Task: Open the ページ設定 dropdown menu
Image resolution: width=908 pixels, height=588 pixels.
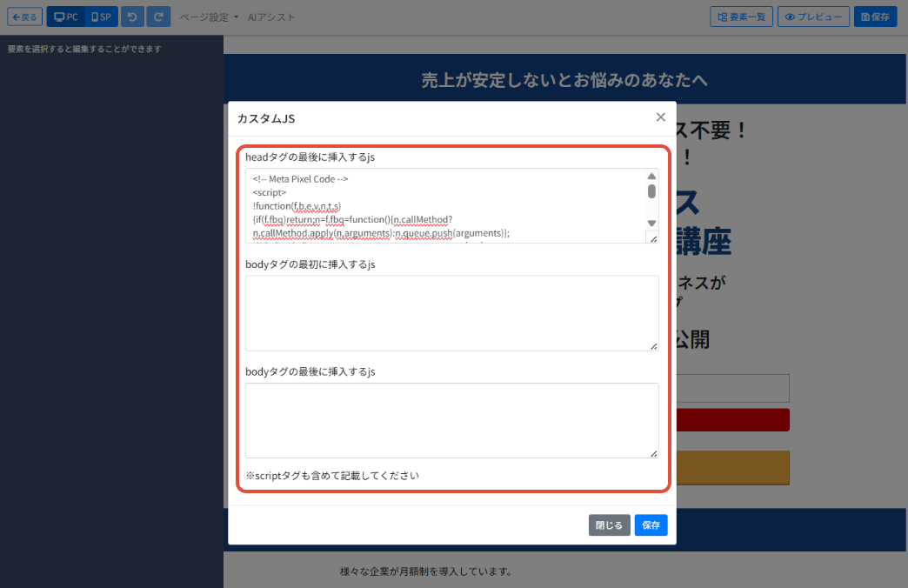Action: pyautogui.click(x=209, y=17)
